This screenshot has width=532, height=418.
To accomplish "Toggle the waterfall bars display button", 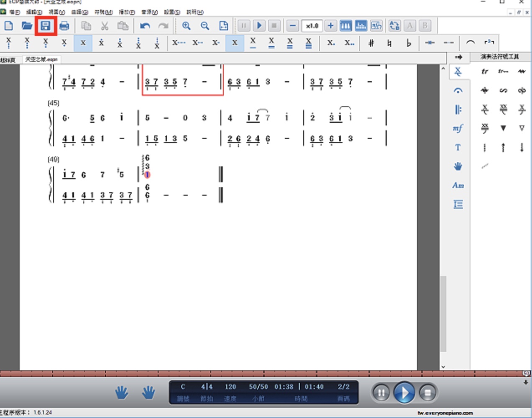I will coord(361,26).
